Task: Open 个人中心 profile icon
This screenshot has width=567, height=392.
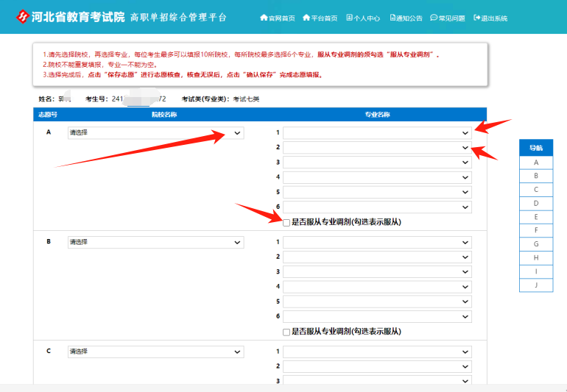Action: [349, 18]
